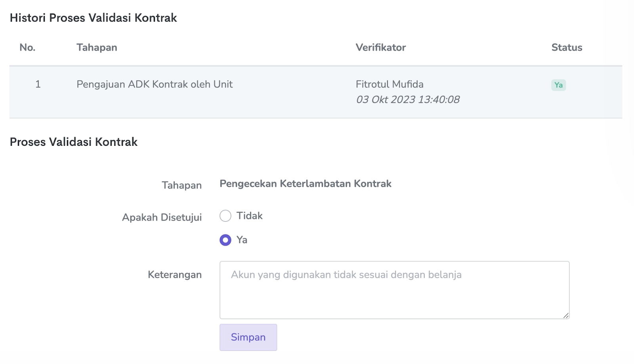Image resolution: width=634 pixels, height=364 pixels.
Task: Click the Tahapan table column header
Action: click(x=97, y=48)
